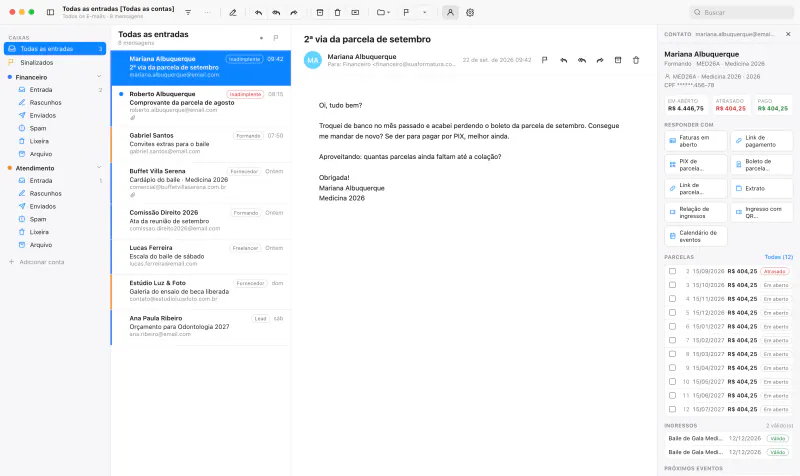This screenshot has width=800, height=476.
Task: Check parcela 10 dated 15/05/2027
Action: pos(672,382)
